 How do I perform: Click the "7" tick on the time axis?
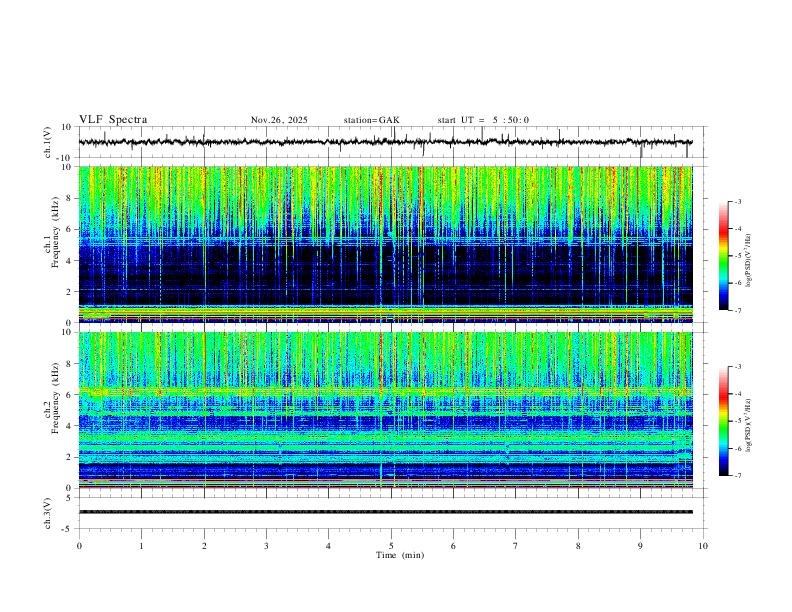pyautogui.click(x=516, y=546)
